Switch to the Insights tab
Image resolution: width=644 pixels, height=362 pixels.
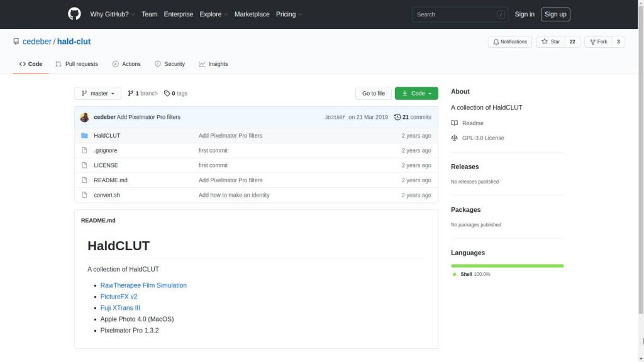pos(213,64)
